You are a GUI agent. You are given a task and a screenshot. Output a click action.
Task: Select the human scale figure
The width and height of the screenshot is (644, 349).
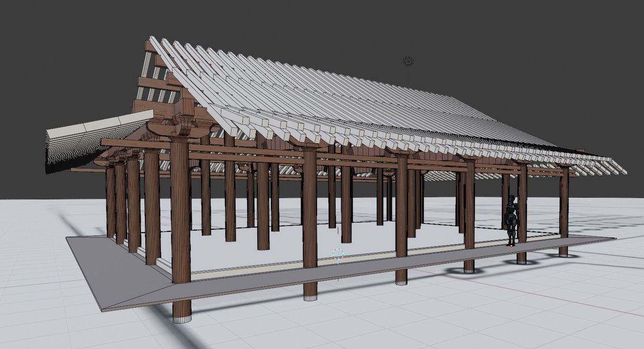click(x=511, y=220)
